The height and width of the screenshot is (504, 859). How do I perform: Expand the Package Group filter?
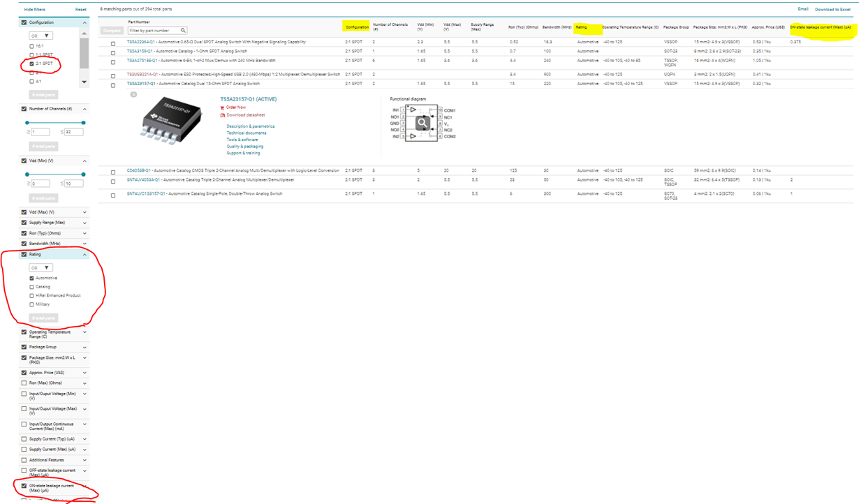pyautogui.click(x=85, y=347)
